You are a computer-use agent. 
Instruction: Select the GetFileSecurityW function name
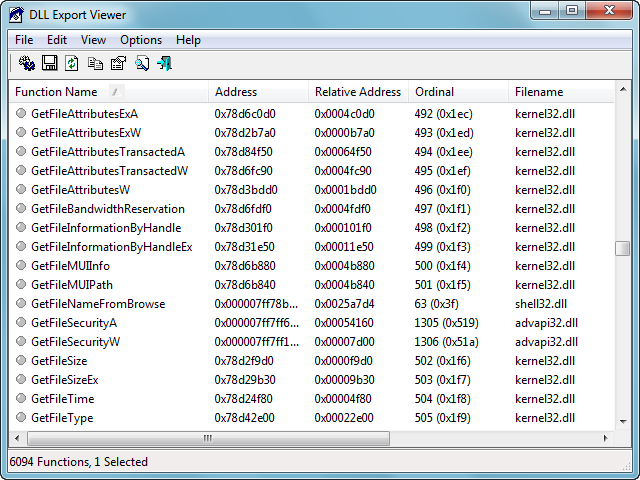[76, 342]
